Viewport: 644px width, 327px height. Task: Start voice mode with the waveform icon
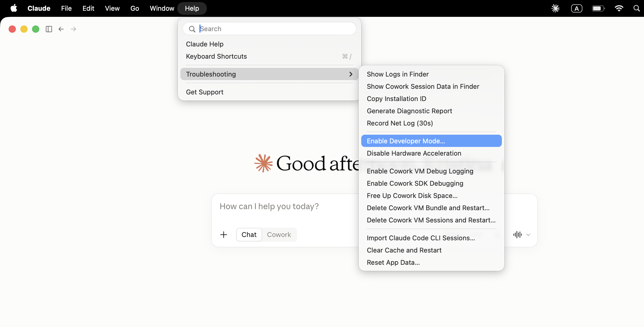pos(518,235)
